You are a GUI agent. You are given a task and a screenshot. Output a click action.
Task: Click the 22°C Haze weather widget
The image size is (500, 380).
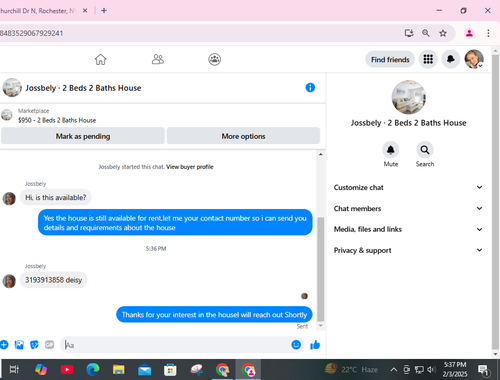pyautogui.click(x=352, y=369)
